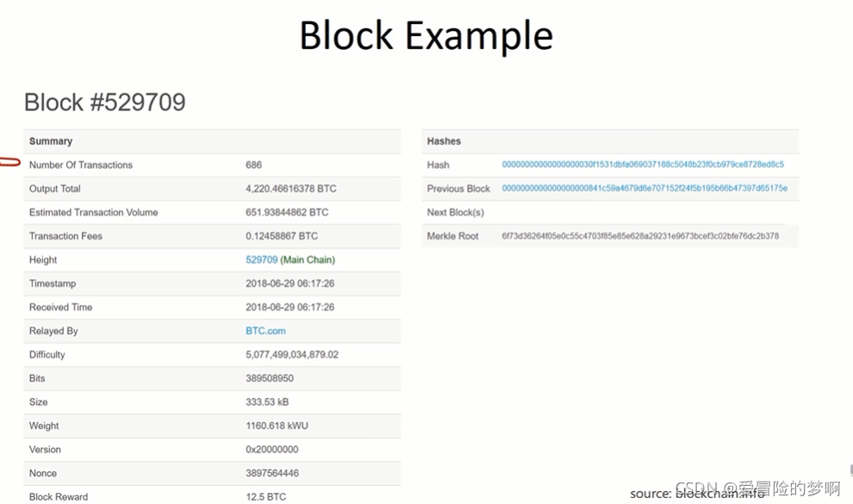Select the Output Total BTC amount
Screen dimensions: 853x504
click(291, 189)
